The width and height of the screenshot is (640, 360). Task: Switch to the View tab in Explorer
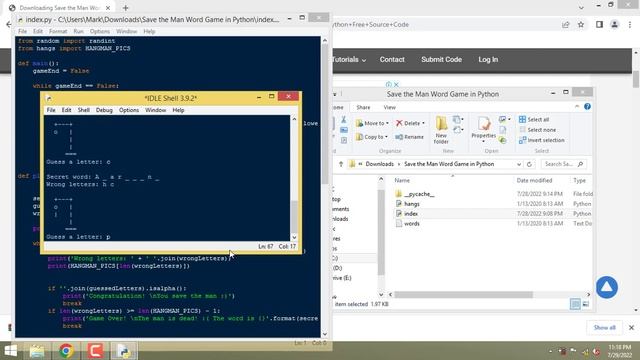(389, 107)
